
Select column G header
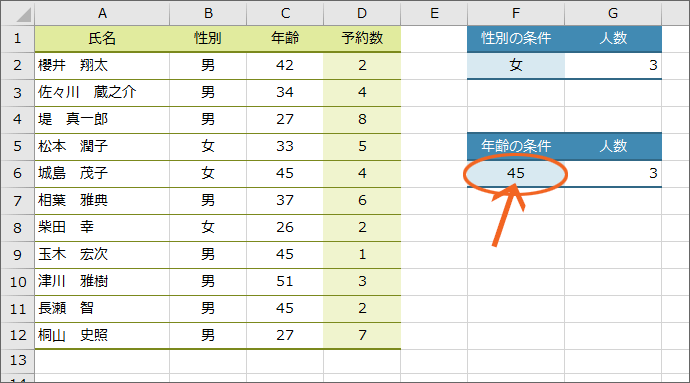[613, 13]
